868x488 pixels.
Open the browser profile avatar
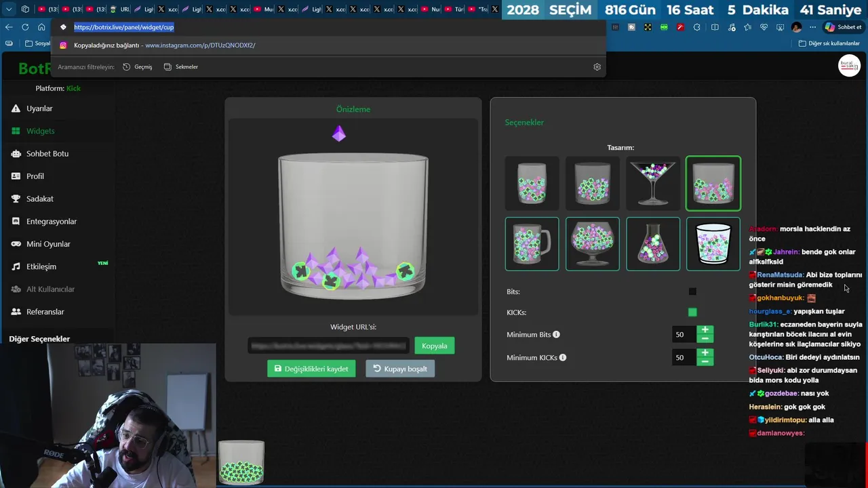(796, 27)
